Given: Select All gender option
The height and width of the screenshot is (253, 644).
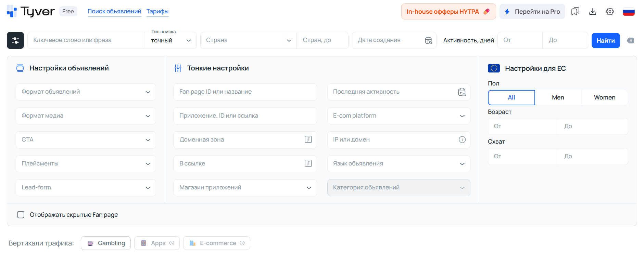Looking at the screenshot, I should click(x=512, y=97).
